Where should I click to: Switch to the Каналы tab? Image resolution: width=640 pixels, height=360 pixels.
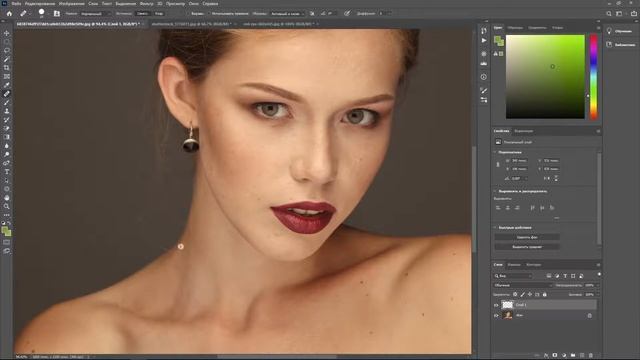[514, 265]
